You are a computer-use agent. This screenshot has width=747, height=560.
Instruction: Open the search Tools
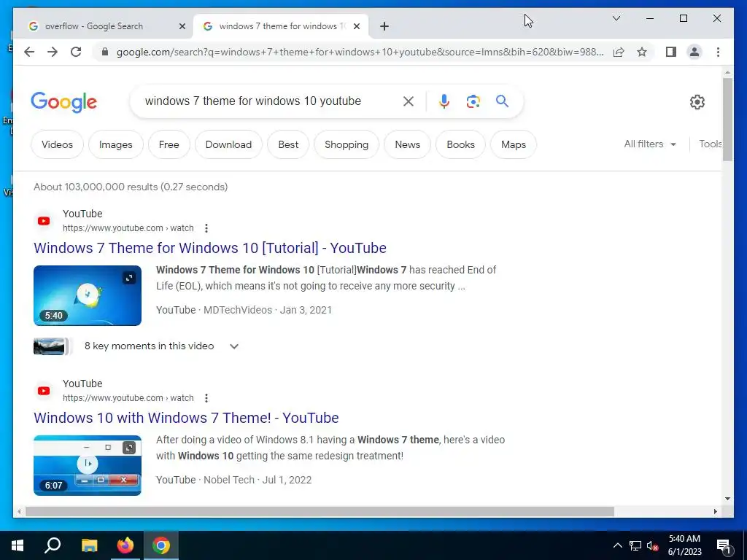pos(710,144)
